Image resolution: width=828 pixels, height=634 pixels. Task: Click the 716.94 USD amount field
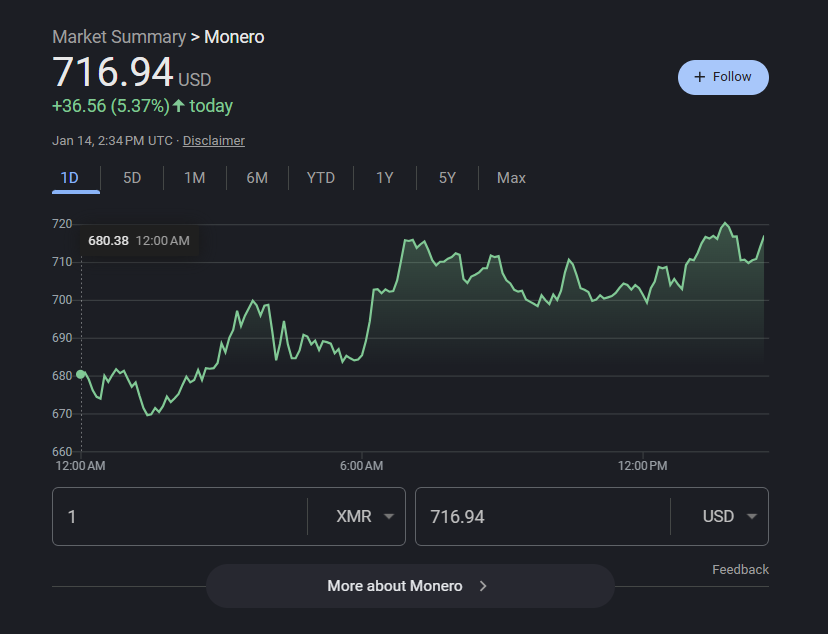click(543, 516)
